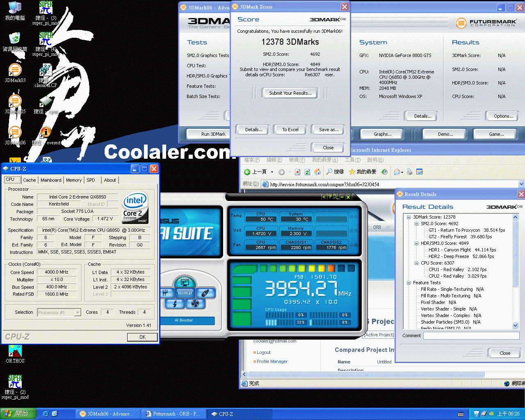Click Submit Your Results button
Viewport: 525px width, 420px height.
[290, 93]
